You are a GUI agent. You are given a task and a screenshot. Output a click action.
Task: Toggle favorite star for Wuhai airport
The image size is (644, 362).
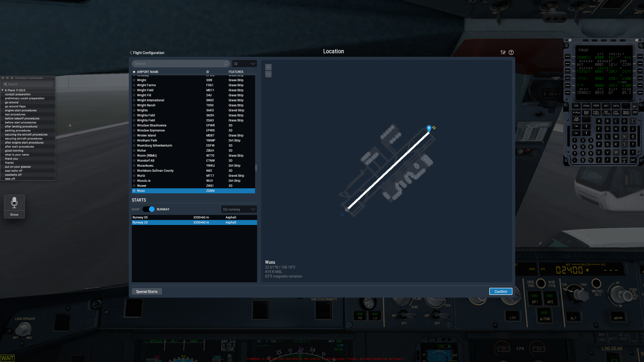(x=134, y=150)
